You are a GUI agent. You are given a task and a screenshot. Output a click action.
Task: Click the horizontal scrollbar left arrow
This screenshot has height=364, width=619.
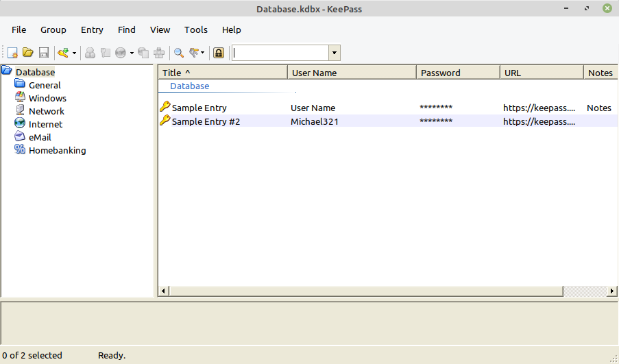pyautogui.click(x=163, y=291)
